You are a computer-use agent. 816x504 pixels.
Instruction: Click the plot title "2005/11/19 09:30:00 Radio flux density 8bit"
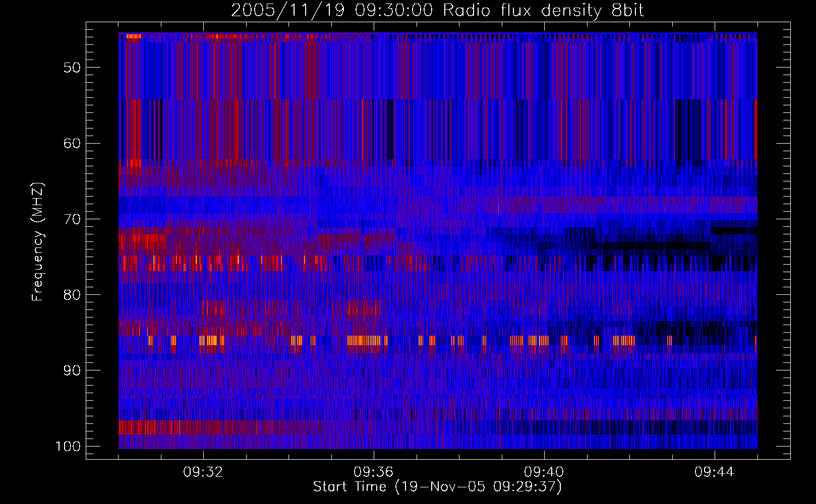tap(437, 11)
